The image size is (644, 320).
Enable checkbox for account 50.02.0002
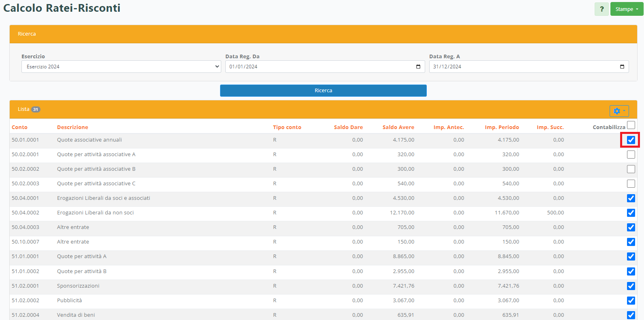pyautogui.click(x=631, y=169)
